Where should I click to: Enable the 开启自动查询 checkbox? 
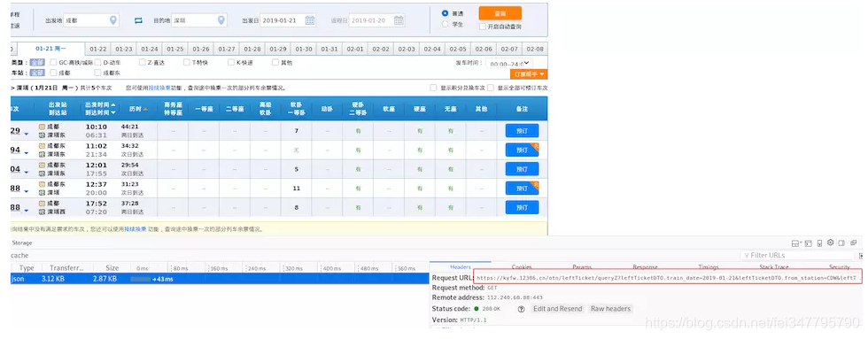coord(483,26)
